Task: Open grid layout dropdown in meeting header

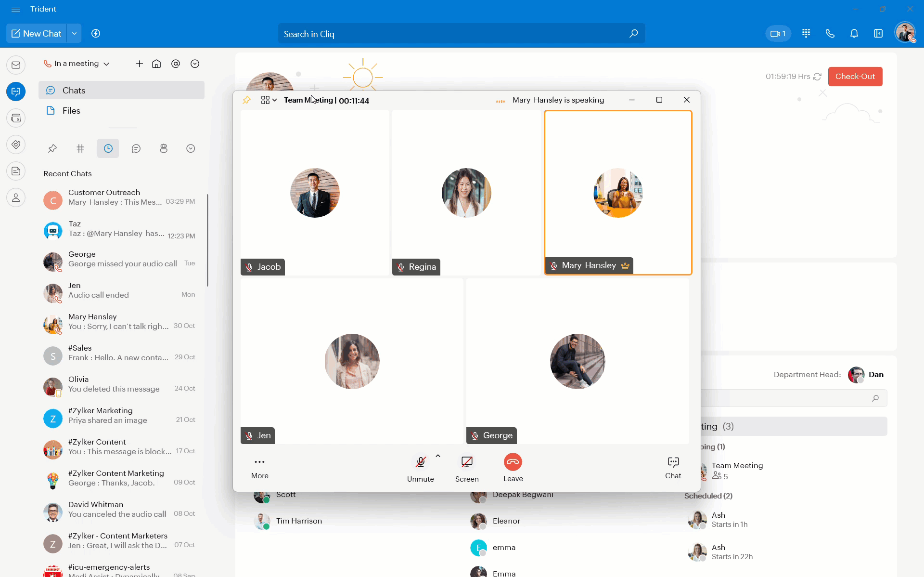Action: point(269,100)
